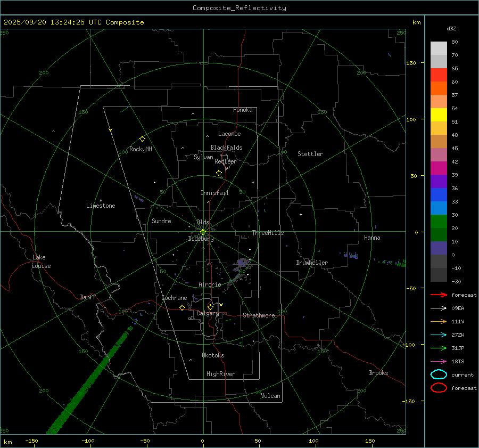Click the Brooks label on the map

pos(378,373)
